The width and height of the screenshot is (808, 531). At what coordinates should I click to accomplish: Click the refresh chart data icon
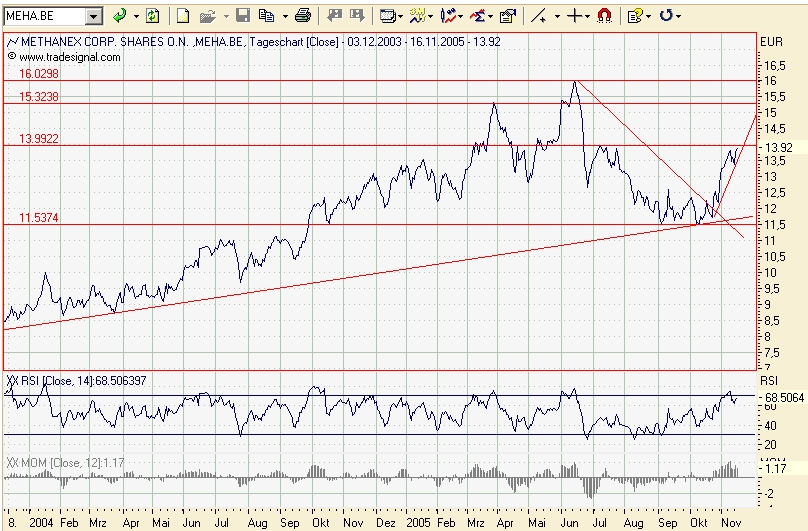[x=153, y=16]
